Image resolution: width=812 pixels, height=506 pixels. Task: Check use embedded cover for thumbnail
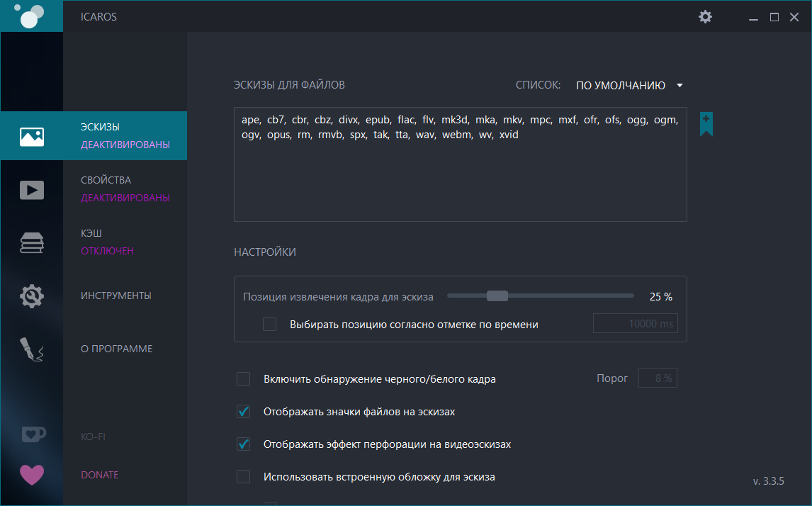(244, 477)
